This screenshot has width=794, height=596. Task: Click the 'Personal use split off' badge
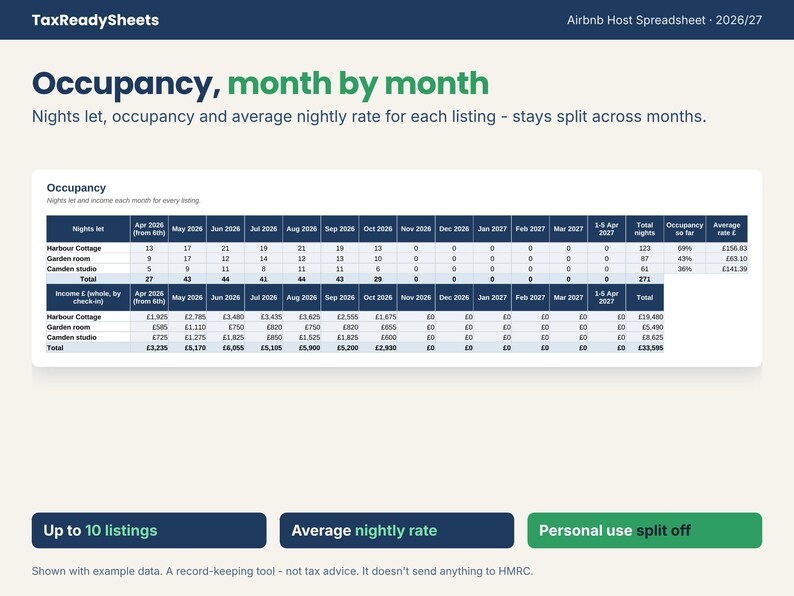645,530
